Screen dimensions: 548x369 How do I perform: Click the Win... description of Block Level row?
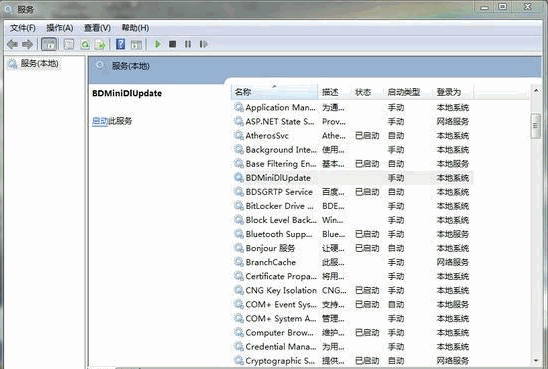(332, 220)
